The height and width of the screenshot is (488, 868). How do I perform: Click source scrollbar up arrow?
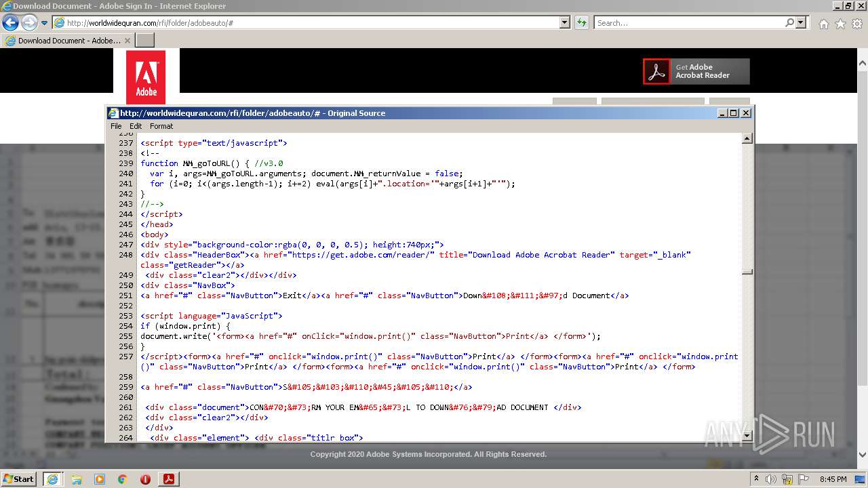pos(747,139)
